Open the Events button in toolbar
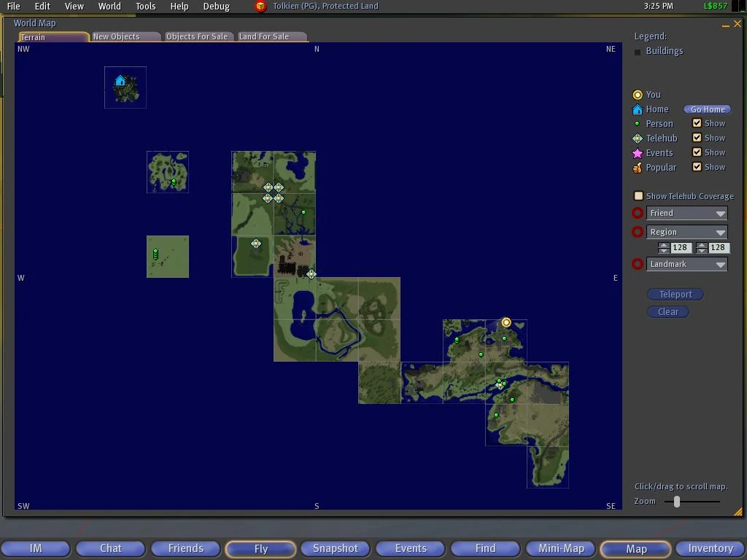Screen dimensions: 747x560 (x=411, y=548)
